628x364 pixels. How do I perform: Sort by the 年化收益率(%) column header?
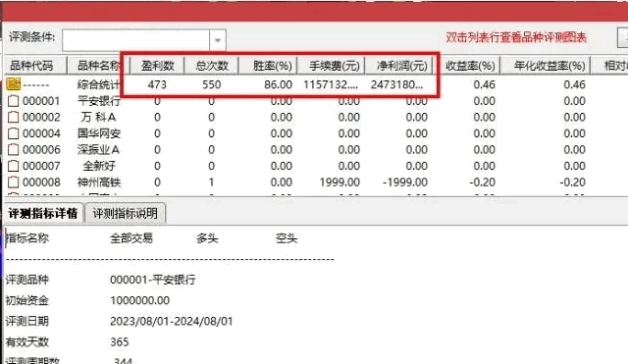tap(546, 66)
